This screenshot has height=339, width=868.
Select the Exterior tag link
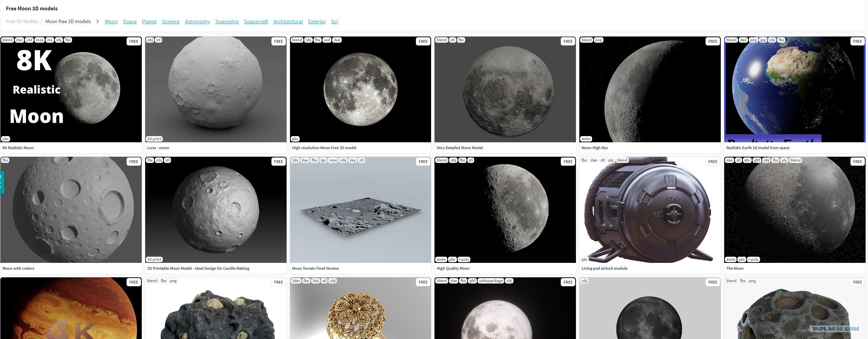[317, 21]
